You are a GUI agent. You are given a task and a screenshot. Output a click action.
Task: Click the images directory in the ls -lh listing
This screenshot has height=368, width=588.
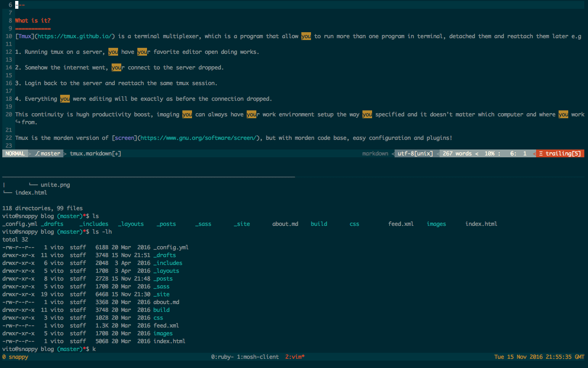pyautogui.click(x=163, y=333)
